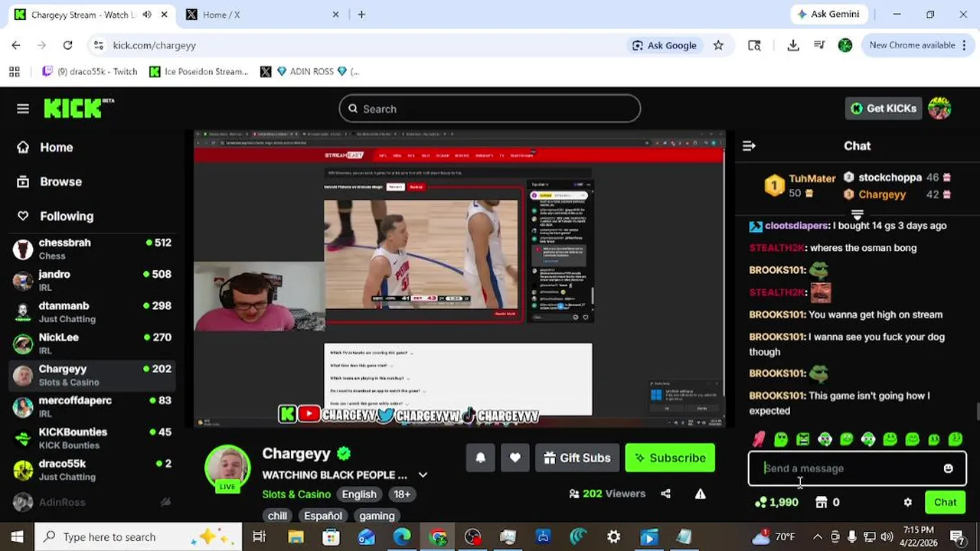Send message with Chat button

pos(945,503)
